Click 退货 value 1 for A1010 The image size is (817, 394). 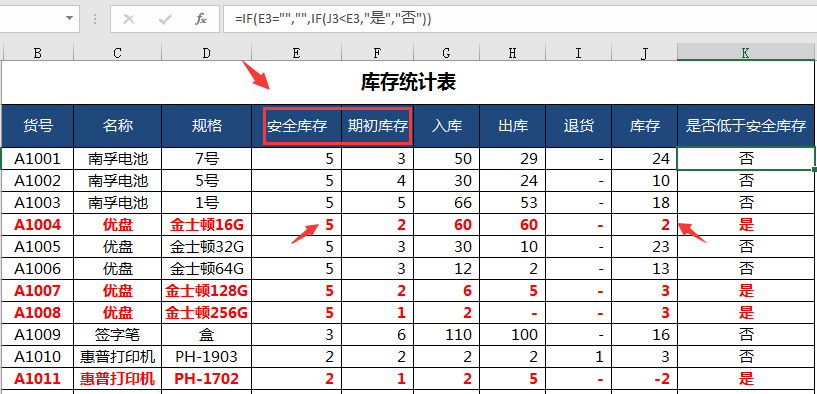[579, 356]
